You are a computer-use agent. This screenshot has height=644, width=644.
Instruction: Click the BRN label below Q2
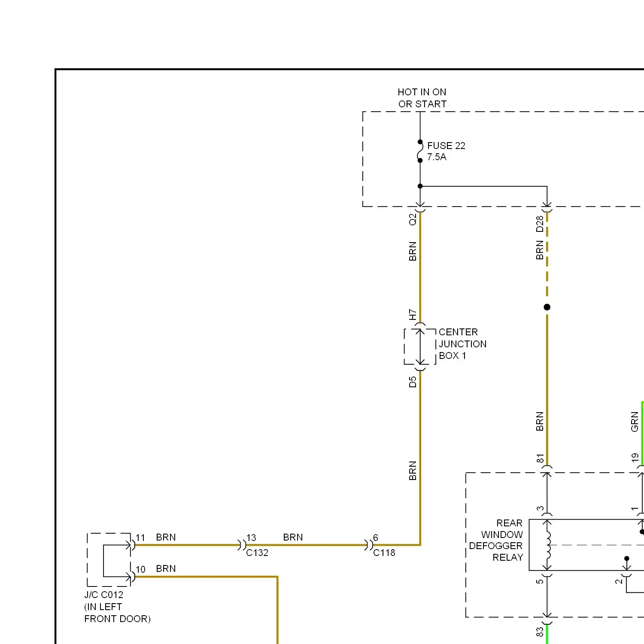(x=413, y=251)
